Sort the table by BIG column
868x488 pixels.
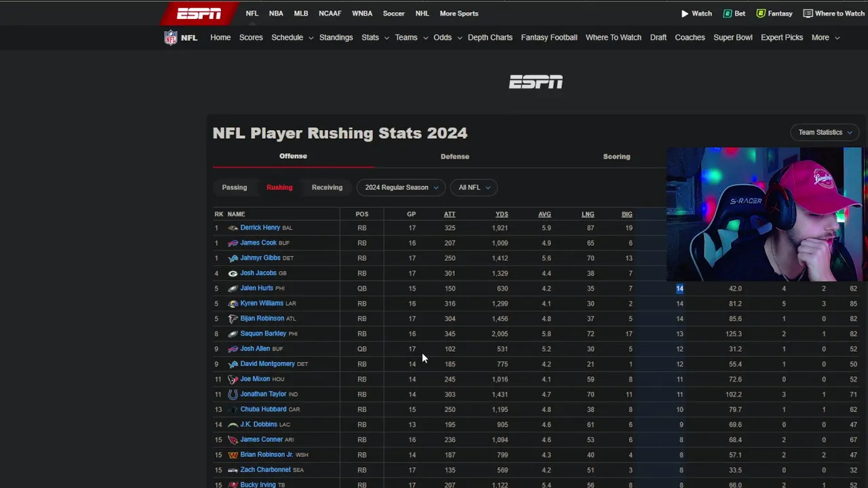point(627,214)
